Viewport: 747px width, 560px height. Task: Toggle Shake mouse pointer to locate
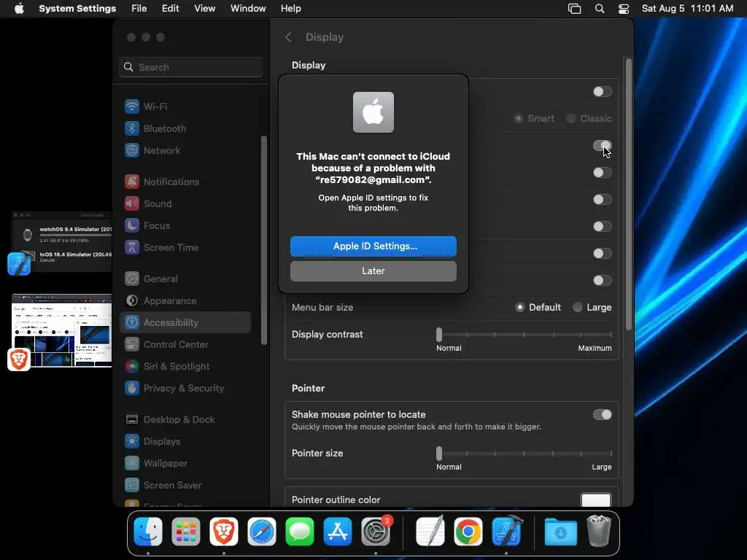(x=602, y=415)
